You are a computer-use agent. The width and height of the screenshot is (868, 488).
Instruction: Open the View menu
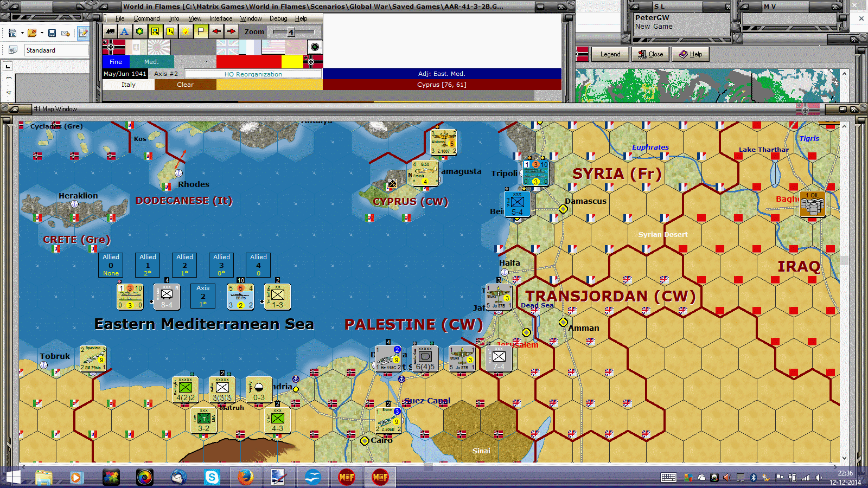click(195, 18)
